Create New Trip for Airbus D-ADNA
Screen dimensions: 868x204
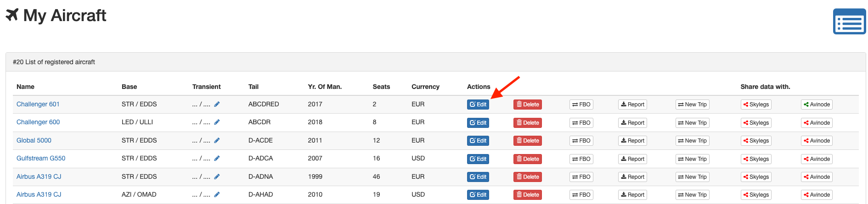tap(692, 177)
